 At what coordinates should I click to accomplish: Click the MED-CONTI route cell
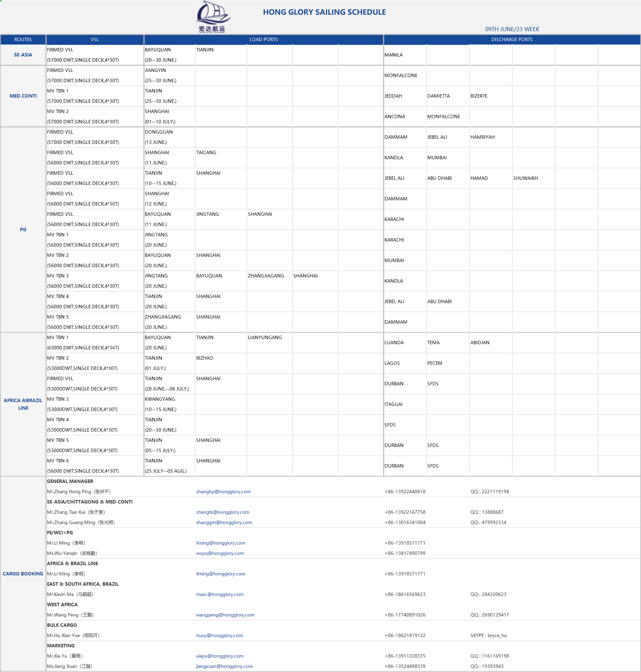pyautogui.click(x=23, y=96)
